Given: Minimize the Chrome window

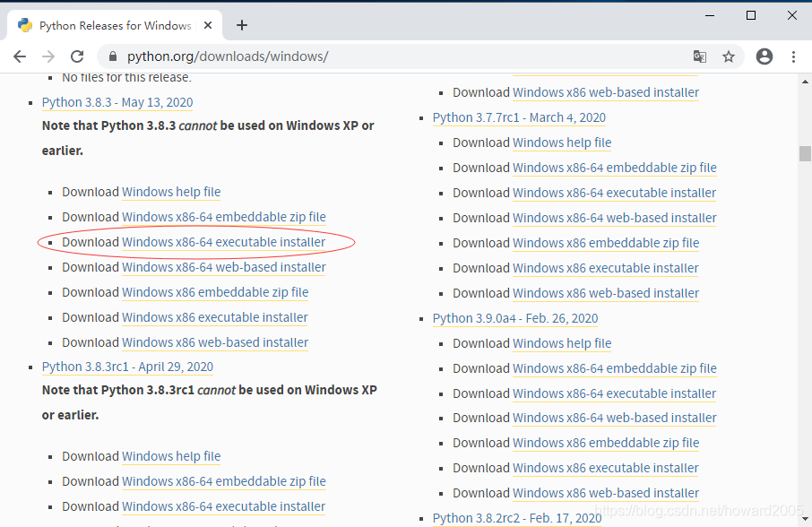Looking at the screenshot, I should pos(710,15).
